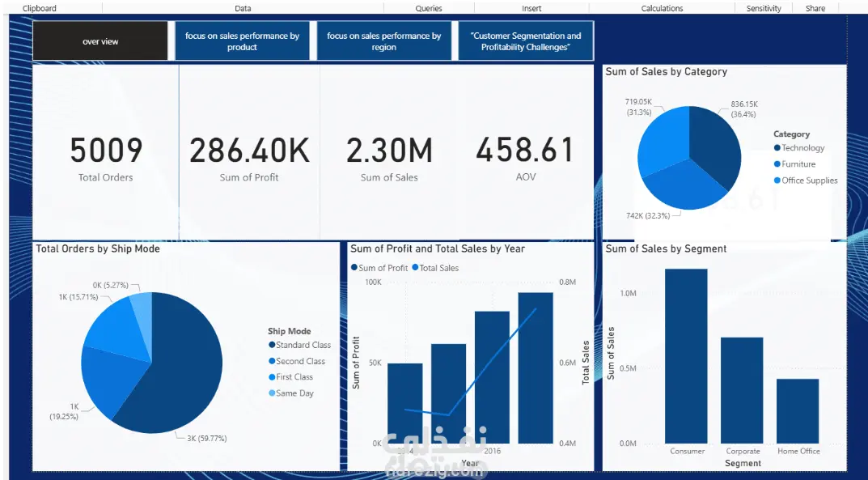
Task: Click the Consumer bar in Segment chart
Action: coord(686,356)
